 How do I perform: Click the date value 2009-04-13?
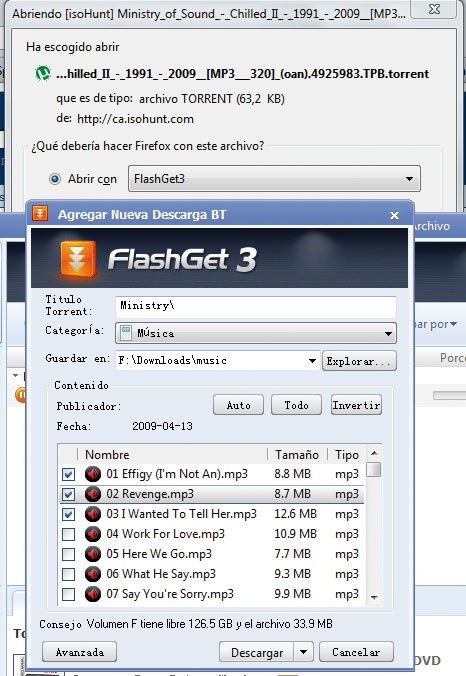pyautogui.click(x=162, y=426)
